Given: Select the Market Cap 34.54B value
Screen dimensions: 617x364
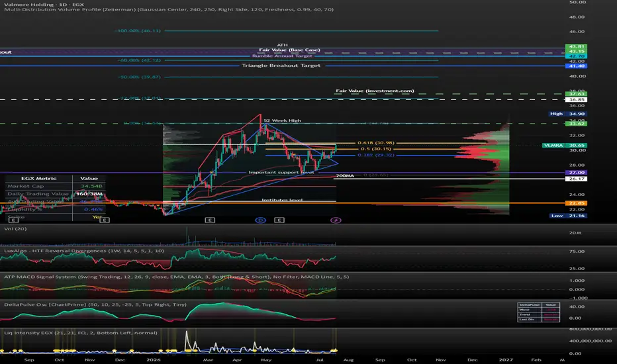Looking at the screenshot, I should pos(91,186).
